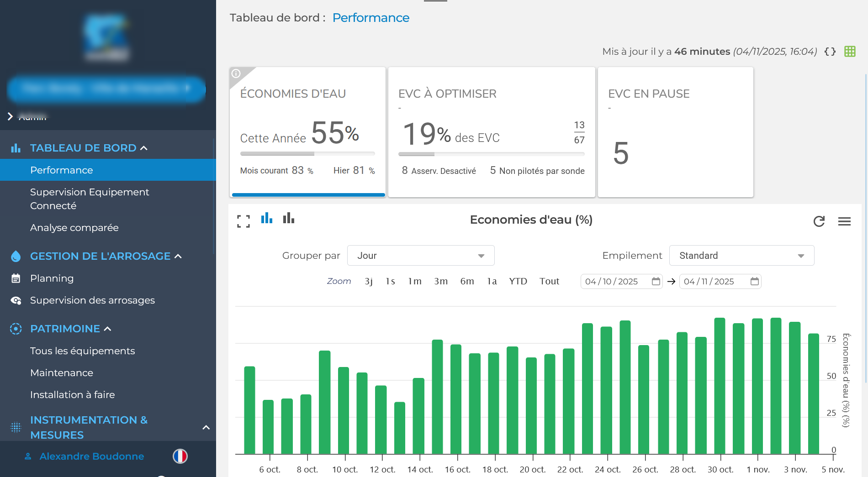Collapse the Gestion de l'arrosage section
This screenshot has width=868, height=477.
(x=178, y=257)
